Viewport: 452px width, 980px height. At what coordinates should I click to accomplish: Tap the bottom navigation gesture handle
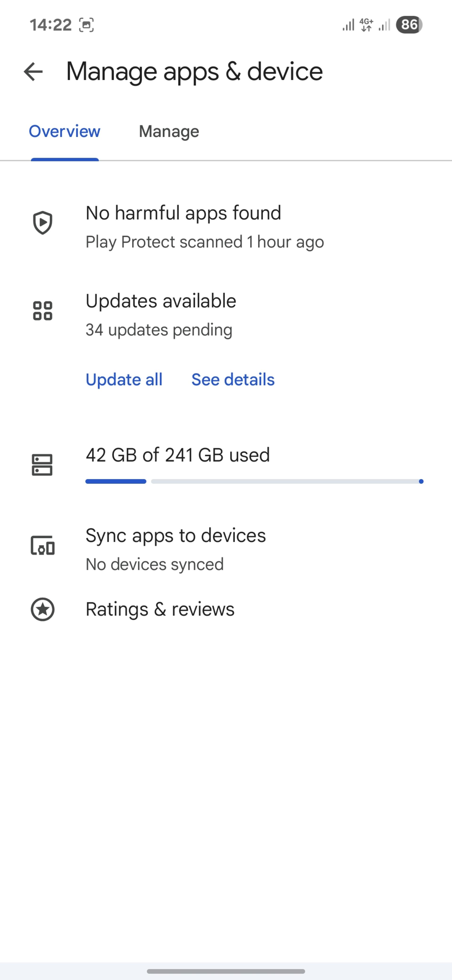226,971
